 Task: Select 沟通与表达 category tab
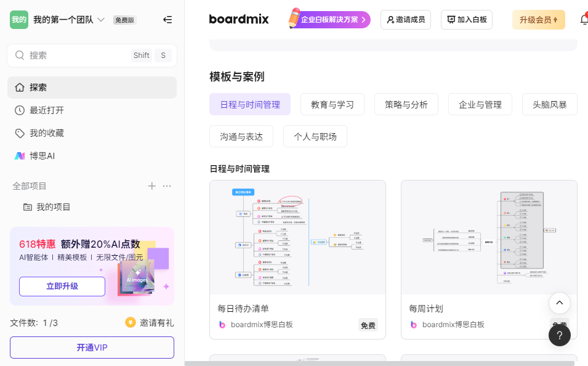(241, 136)
